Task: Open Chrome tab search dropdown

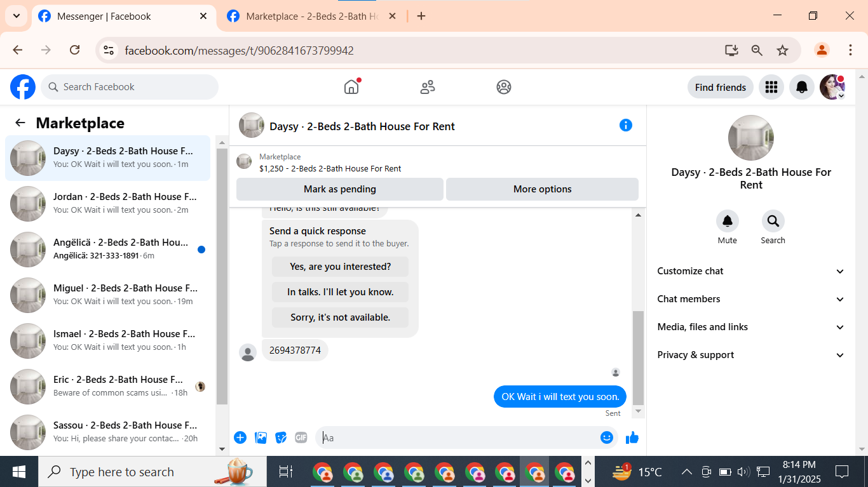Action: pos(17,17)
